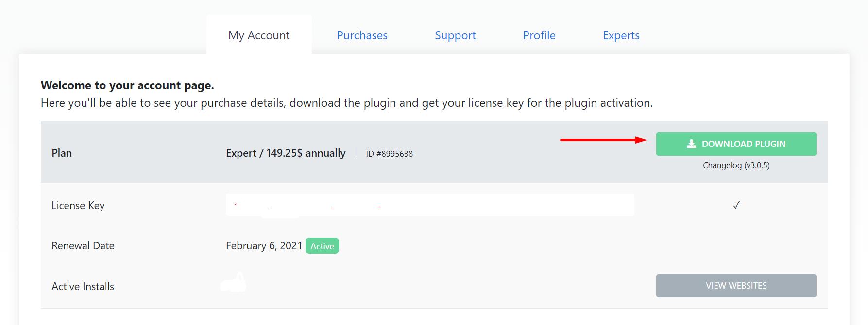
Task: Click the green Active status badge
Action: [x=322, y=246]
